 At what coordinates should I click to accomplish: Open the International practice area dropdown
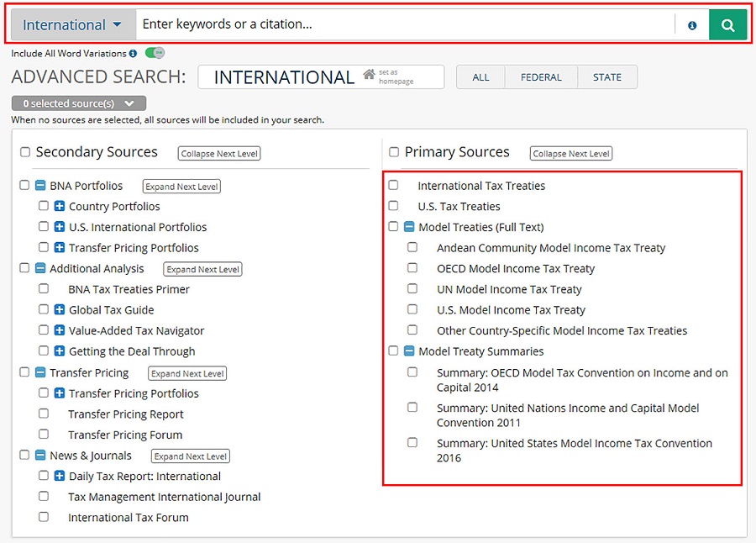pos(72,25)
